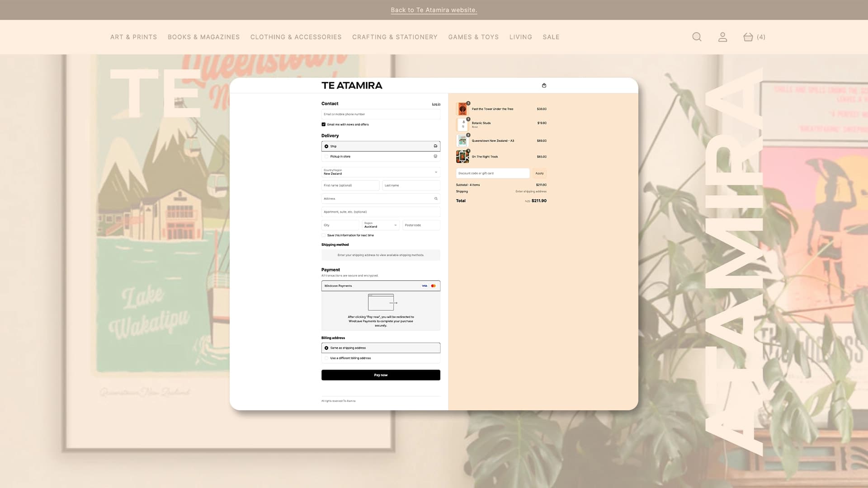Tick Save this information for next time
The width and height of the screenshot is (868, 488).
coord(324,235)
